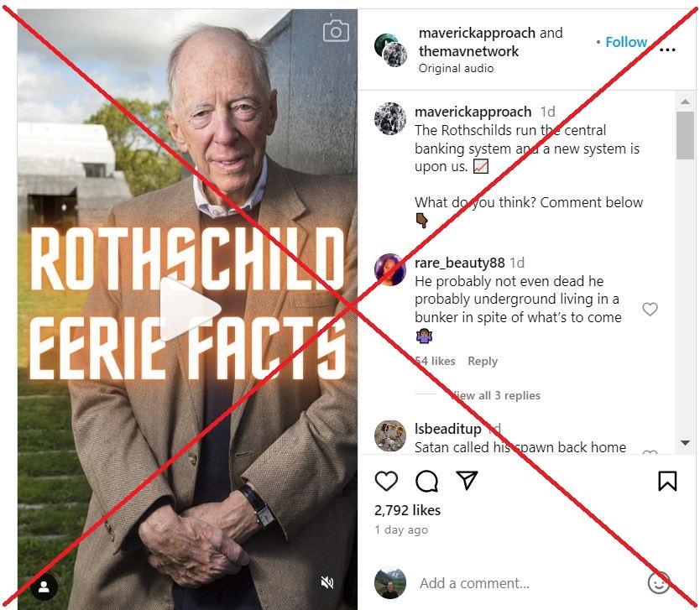Show tagged people icon on video
The width and height of the screenshot is (700, 610).
click(44, 587)
